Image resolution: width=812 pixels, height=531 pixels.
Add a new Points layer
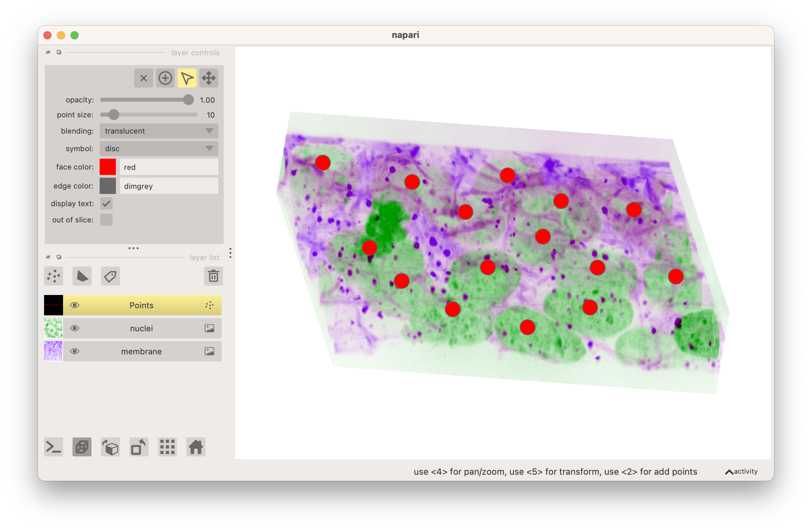pos(53,276)
